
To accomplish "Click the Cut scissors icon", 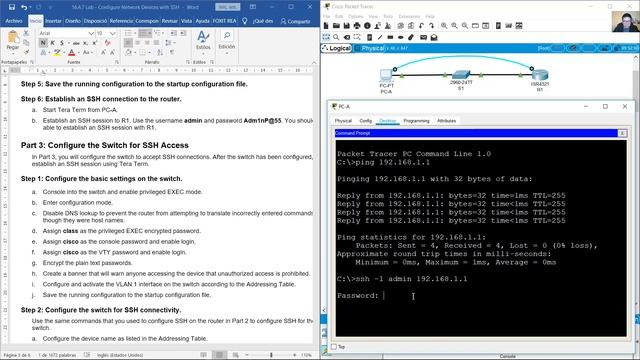I will (x=26, y=33).
